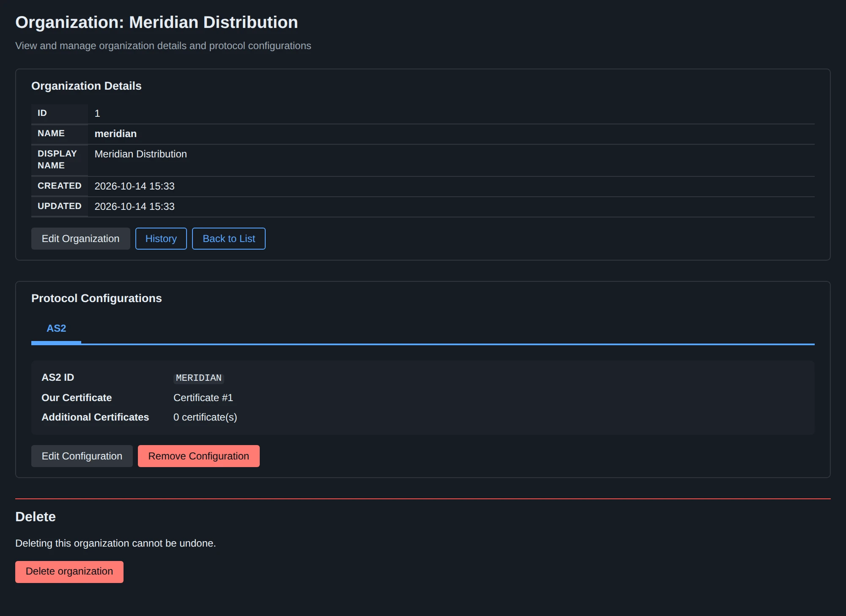Click the Organization Details heading

pyautogui.click(x=86, y=86)
